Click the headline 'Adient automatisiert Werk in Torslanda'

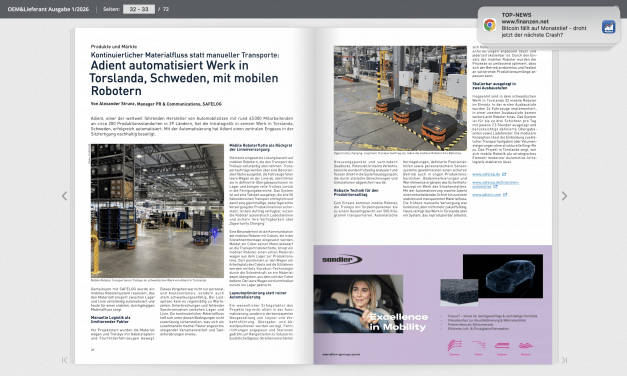click(x=184, y=78)
